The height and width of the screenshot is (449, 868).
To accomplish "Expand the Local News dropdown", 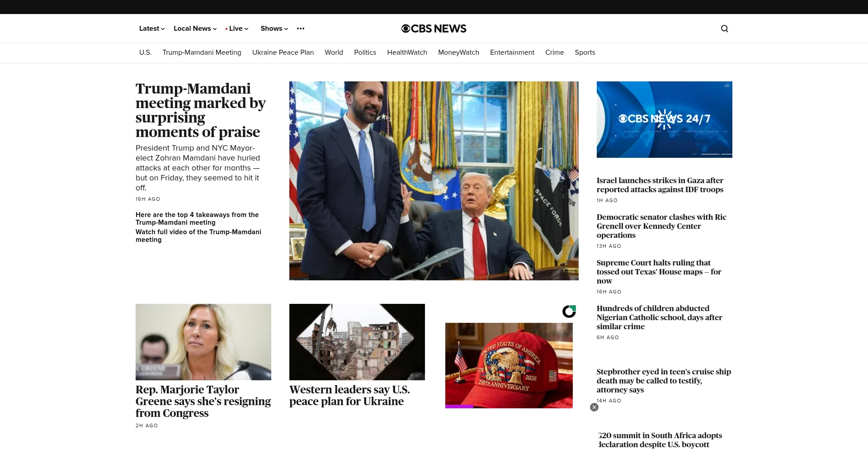I will (x=195, y=28).
